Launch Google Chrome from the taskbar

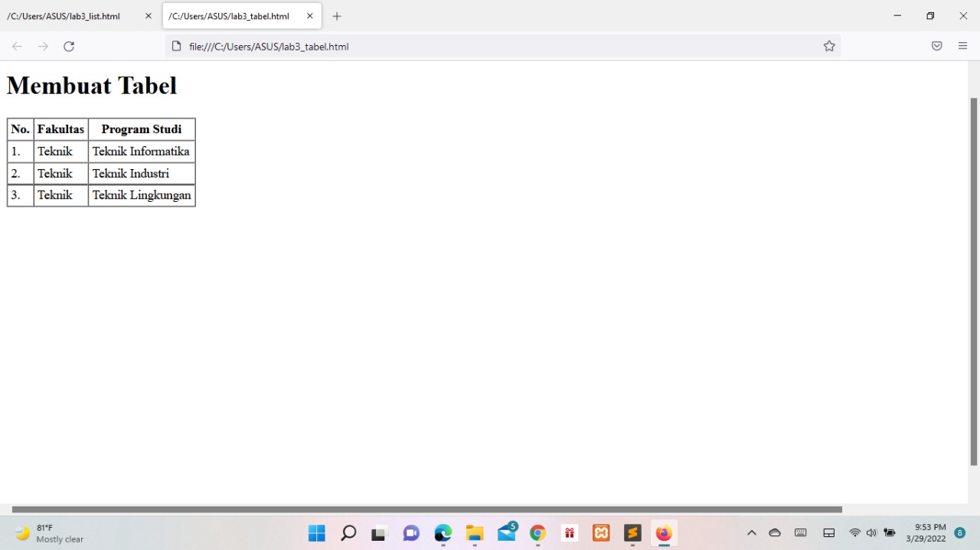tap(537, 533)
